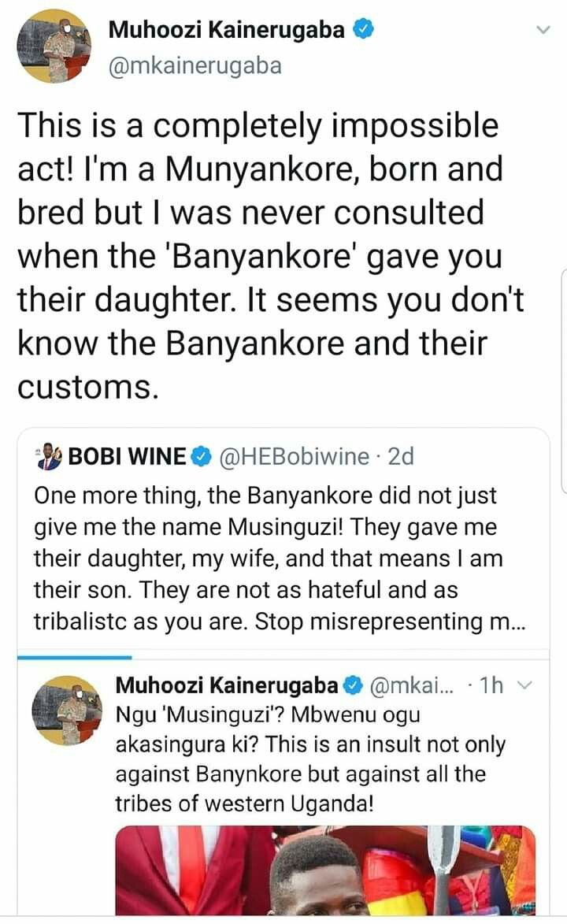
Task: Open the chevron menu on the 1h reply
Action: tap(524, 686)
